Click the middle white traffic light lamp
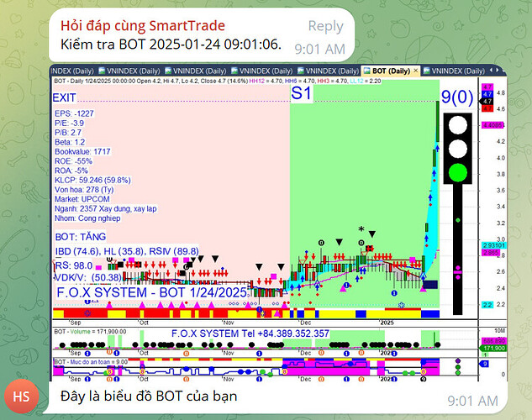Image resolution: width=532 pixels, height=420 pixels. tap(458, 149)
